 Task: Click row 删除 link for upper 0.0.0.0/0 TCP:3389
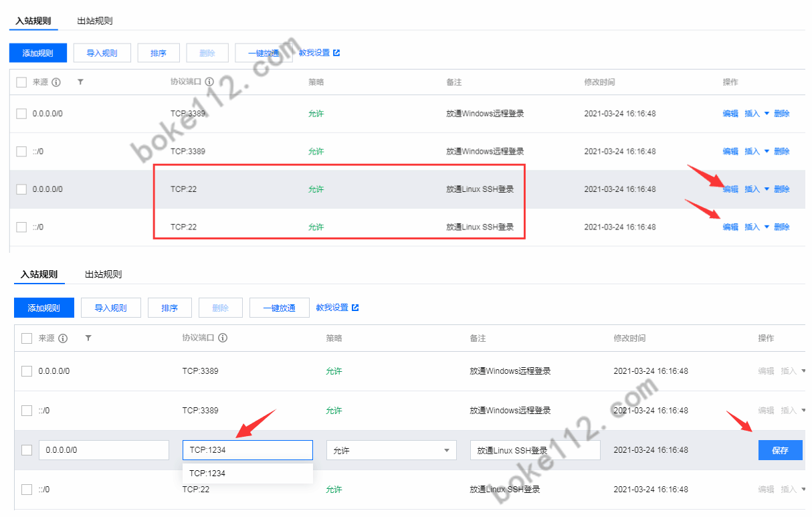(x=782, y=114)
